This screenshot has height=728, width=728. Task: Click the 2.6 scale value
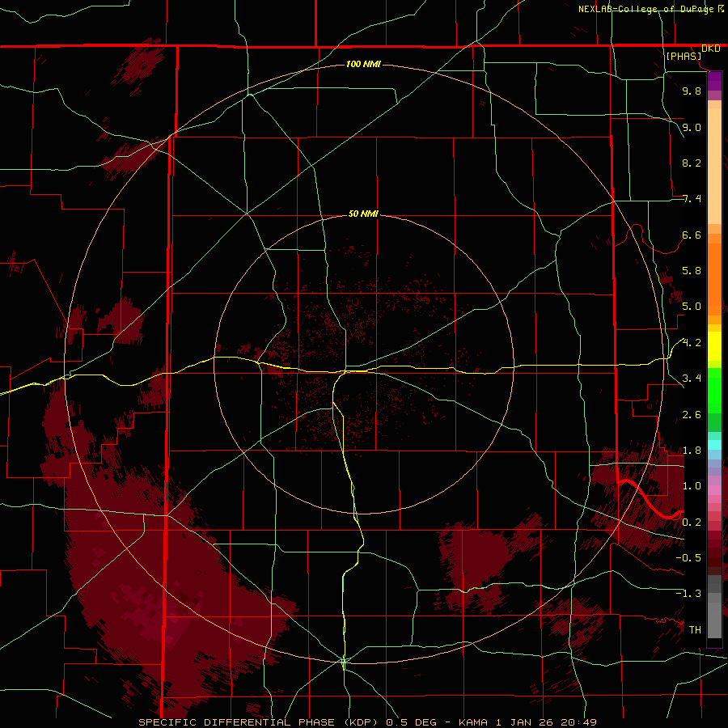tap(692, 415)
